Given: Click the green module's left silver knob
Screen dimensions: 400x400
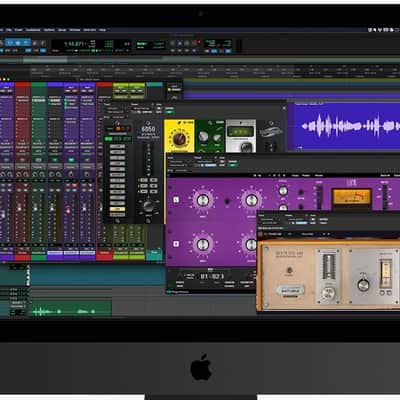Looking at the screenshot, I should pyautogui.click(x=203, y=136).
